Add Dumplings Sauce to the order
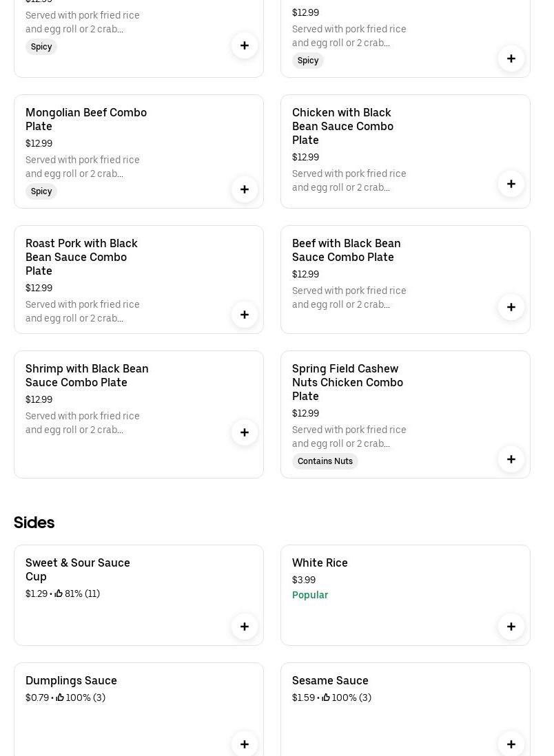554x756 pixels. [245, 744]
